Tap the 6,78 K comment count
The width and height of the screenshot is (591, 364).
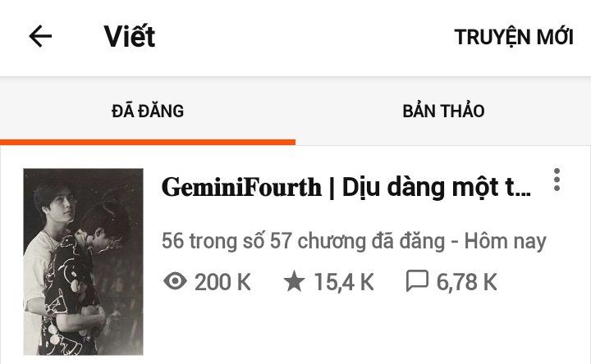pyautogui.click(x=466, y=282)
